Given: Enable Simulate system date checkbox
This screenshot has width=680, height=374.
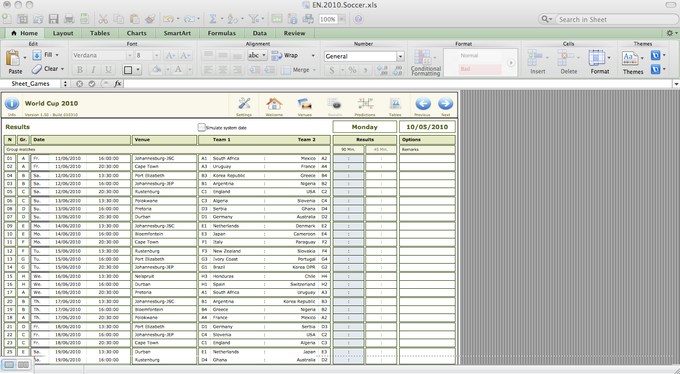Looking at the screenshot, I should tap(201, 127).
